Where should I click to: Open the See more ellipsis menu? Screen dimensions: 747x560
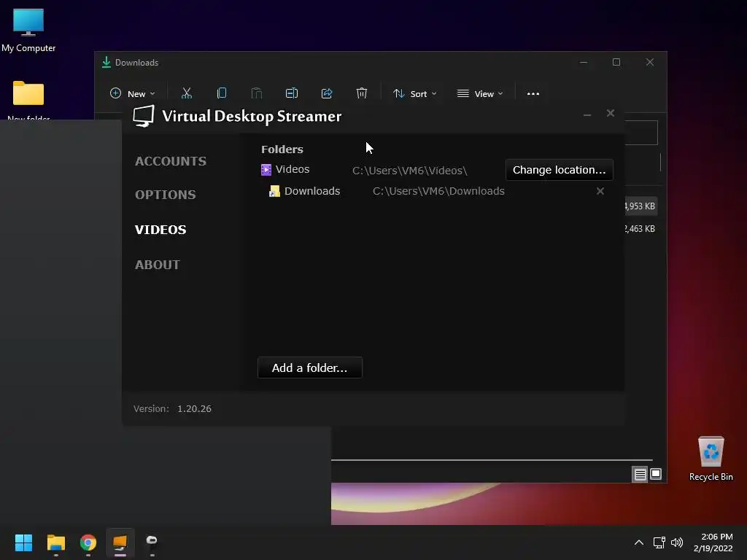click(x=533, y=94)
